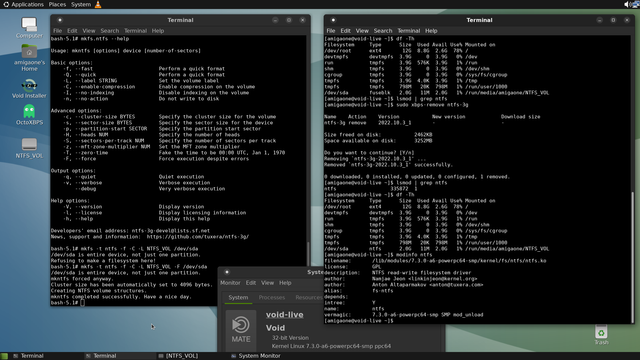Click 'modinfo ntfs' command line

[x=414, y=255]
